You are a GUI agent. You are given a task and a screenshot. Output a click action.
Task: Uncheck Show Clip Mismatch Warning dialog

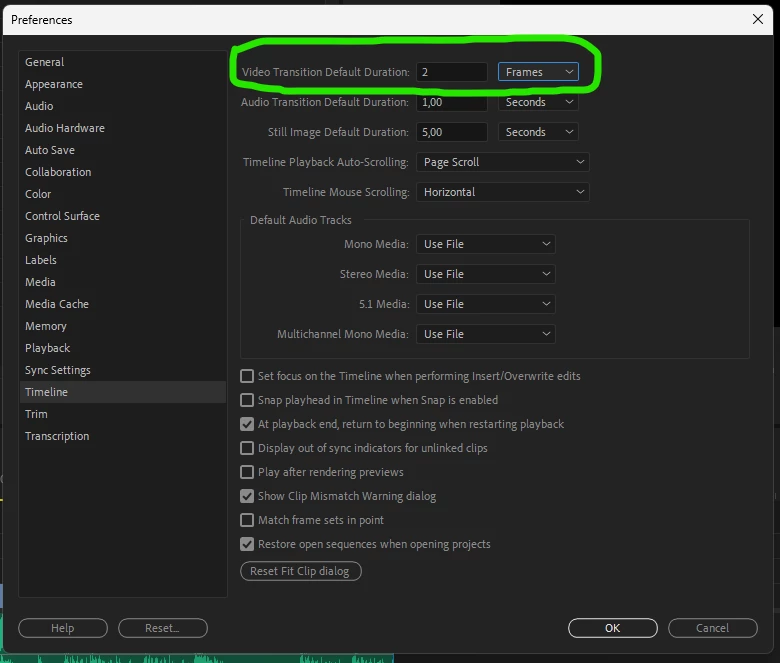click(x=247, y=496)
